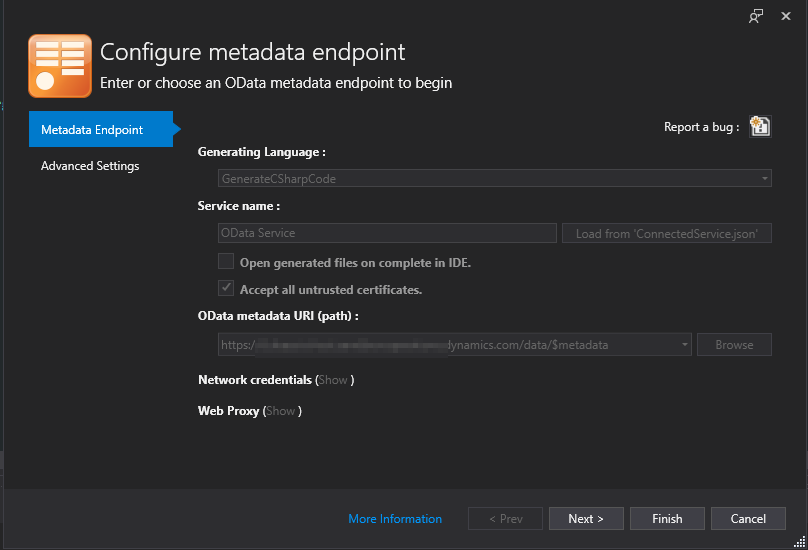Show Network credentials section
The height and width of the screenshot is (550, 808).
(x=333, y=380)
